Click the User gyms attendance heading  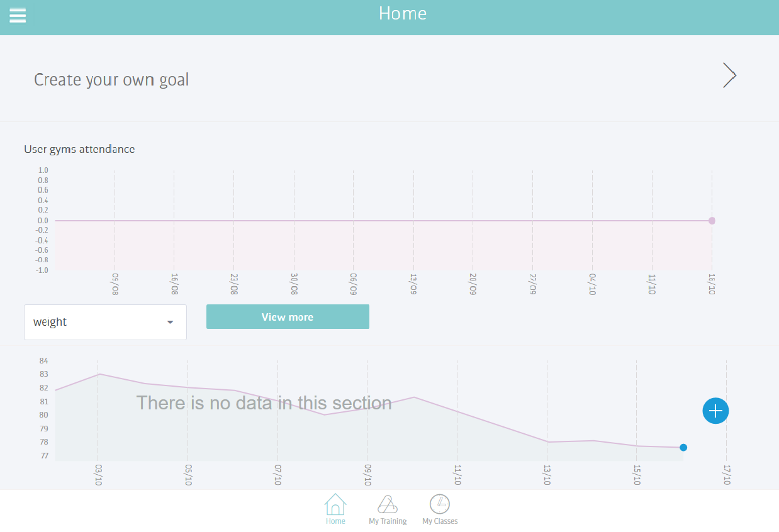pyautogui.click(x=79, y=149)
